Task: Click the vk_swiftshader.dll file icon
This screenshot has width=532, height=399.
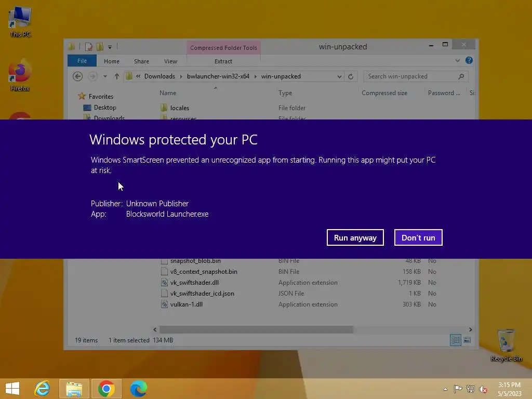Action: [x=164, y=282]
